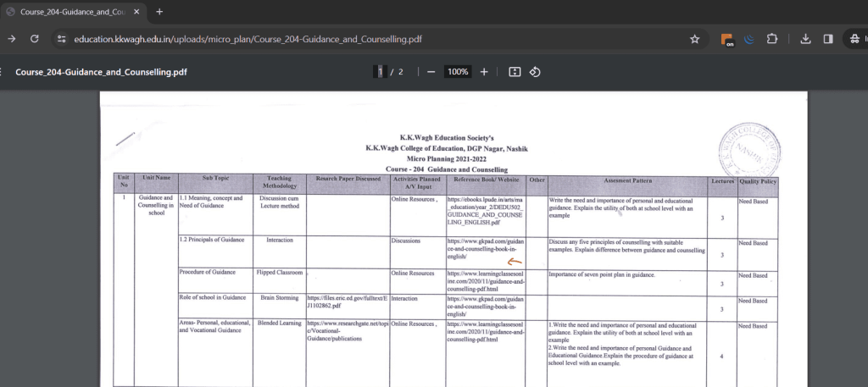Click 'Flipped Classroom' methodology cell
This screenshot has height=387, width=868.
pos(280,273)
